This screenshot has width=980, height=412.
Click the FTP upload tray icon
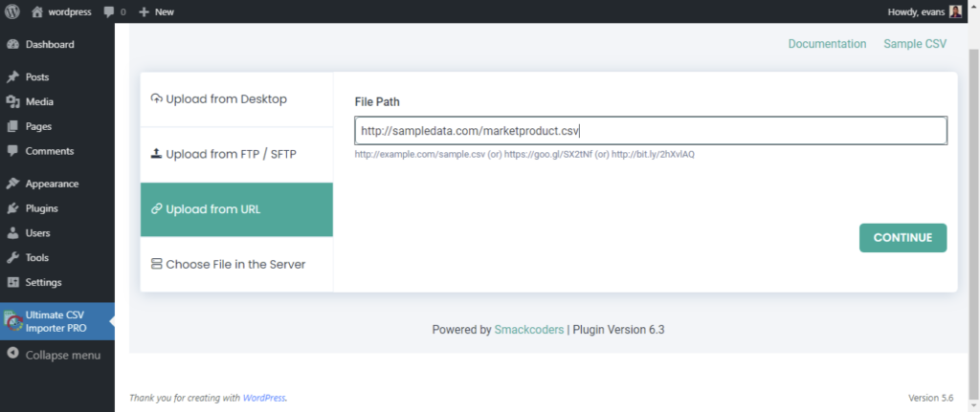click(157, 154)
